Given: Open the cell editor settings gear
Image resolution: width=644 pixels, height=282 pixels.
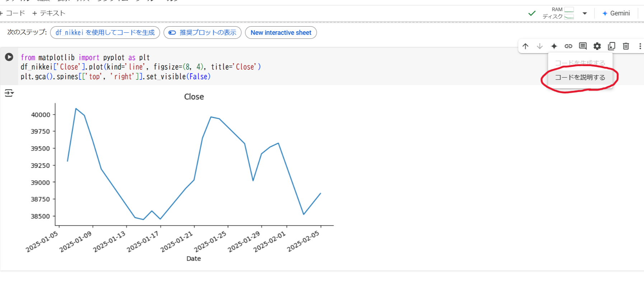Looking at the screenshot, I should [x=597, y=46].
